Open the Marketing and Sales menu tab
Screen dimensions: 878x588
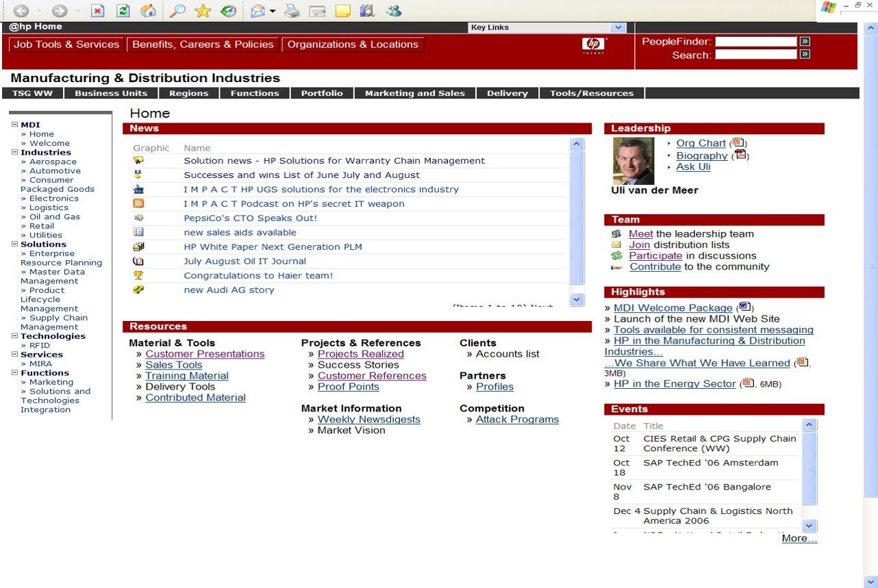tap(415, 93)
